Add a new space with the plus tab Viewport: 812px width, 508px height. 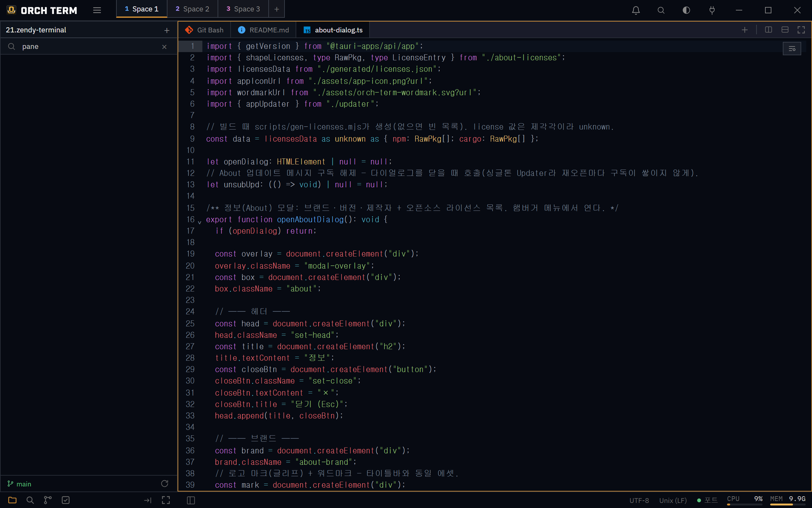(x=277, y=9)
